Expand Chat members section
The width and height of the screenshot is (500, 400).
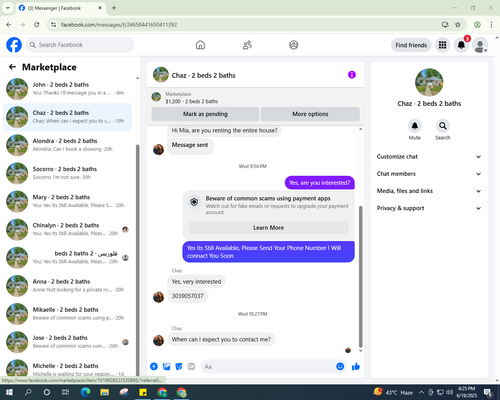click(429, 174)
